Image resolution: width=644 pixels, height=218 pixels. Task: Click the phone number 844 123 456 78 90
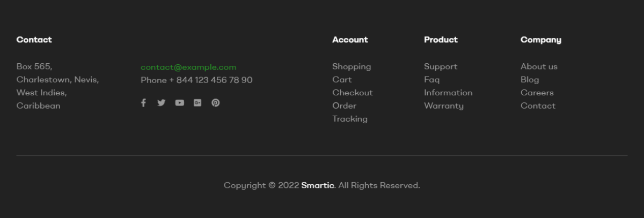(214, 80)
